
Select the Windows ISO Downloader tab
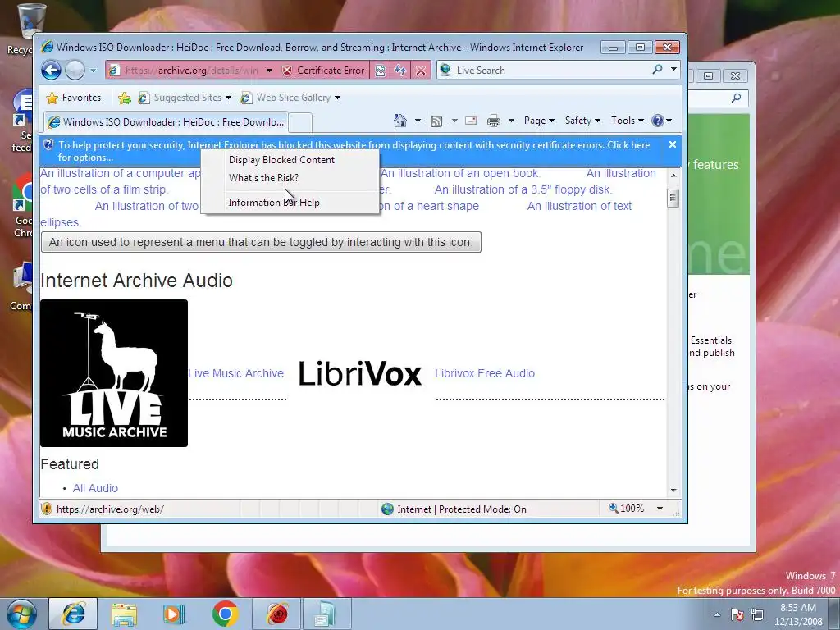coord(166,122)
